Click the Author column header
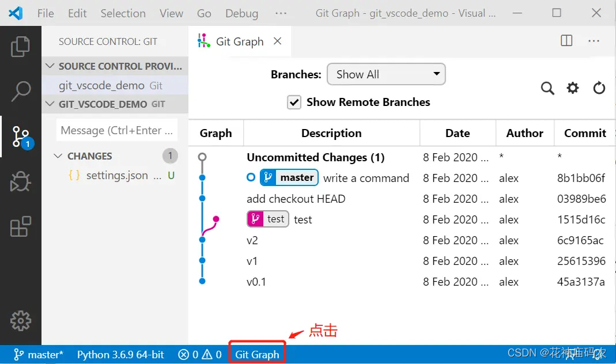The height and width of the screenshot is (364, 616). click(524, 133)
